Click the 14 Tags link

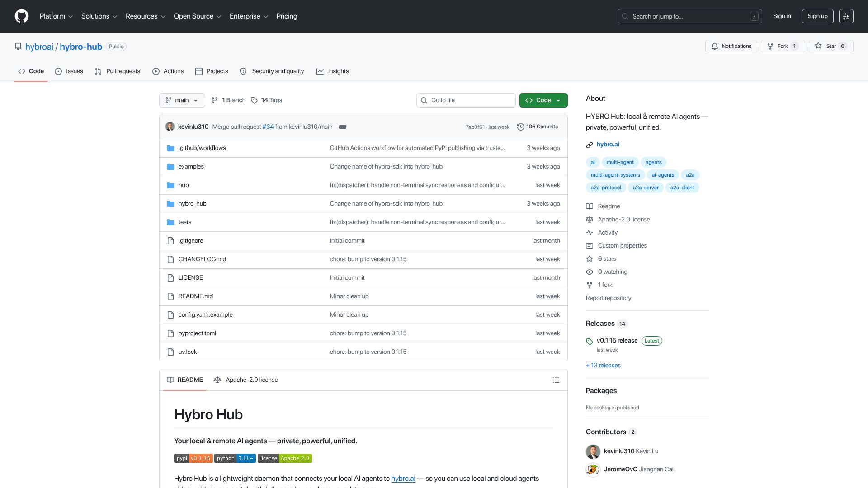coord(267,100)
